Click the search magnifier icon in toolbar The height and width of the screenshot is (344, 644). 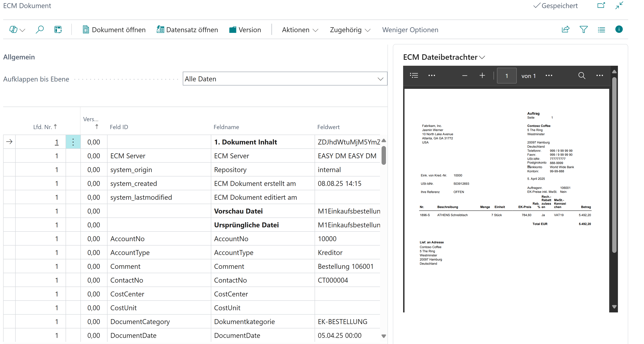[x=40, y=29]
